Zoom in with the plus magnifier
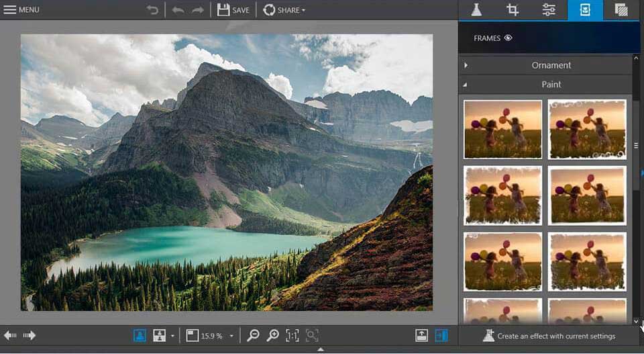Screen dimensions: 644x354 point(273,335)
